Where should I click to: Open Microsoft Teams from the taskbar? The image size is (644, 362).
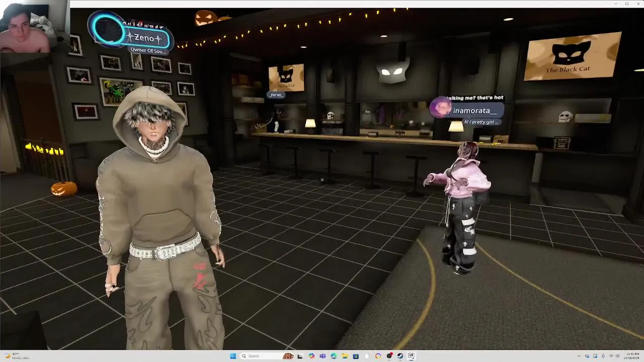pos(323,356)
